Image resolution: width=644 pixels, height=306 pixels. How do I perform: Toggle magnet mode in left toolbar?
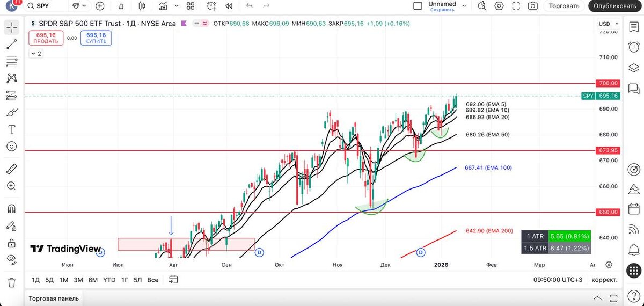point(12,209)
